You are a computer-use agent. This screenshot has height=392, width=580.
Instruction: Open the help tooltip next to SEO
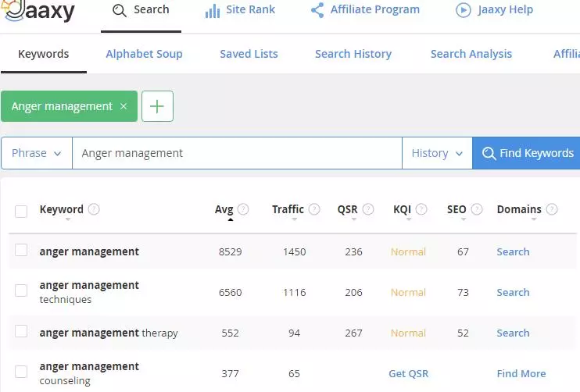point(477,209)
